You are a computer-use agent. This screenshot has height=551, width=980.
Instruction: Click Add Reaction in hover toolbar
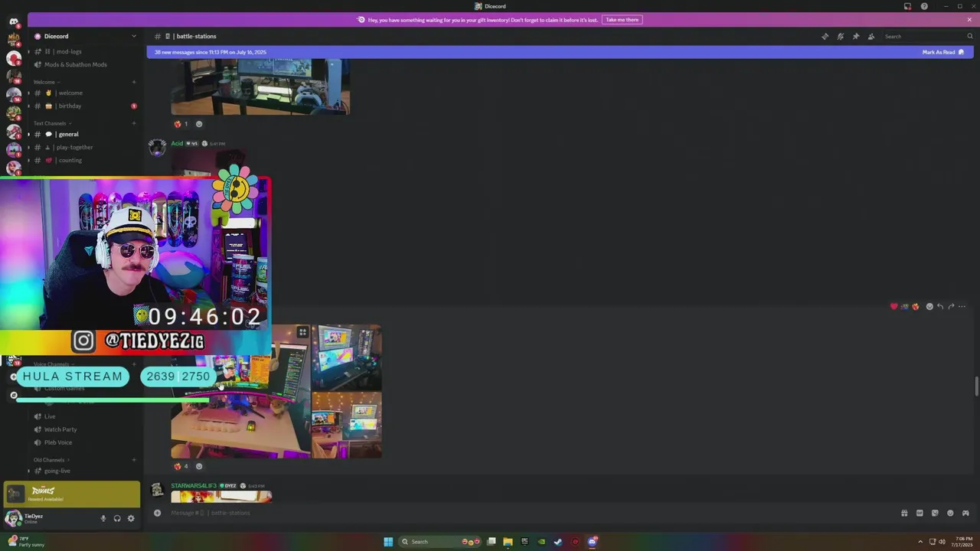point(929,306)
